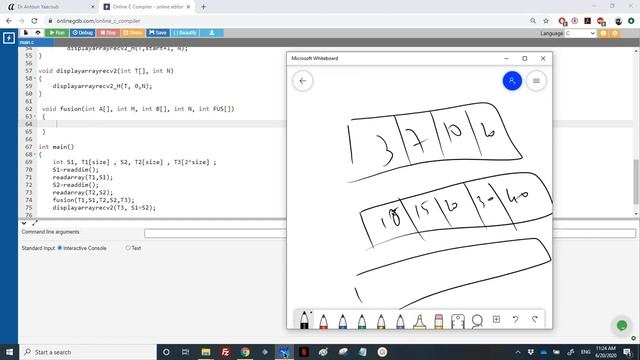Click the Whiteboard back arrow button
The width and height of the screenshot is (640, 360).
[x=303, y=81]
